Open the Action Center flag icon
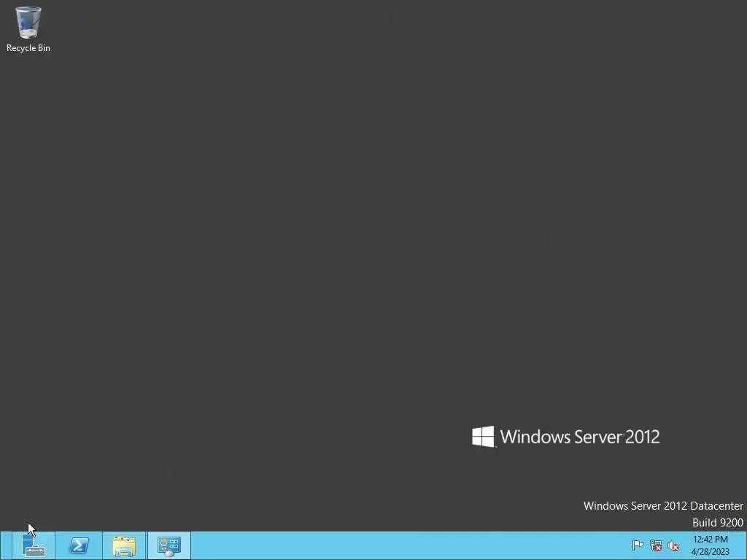 [x=638, y=545]
